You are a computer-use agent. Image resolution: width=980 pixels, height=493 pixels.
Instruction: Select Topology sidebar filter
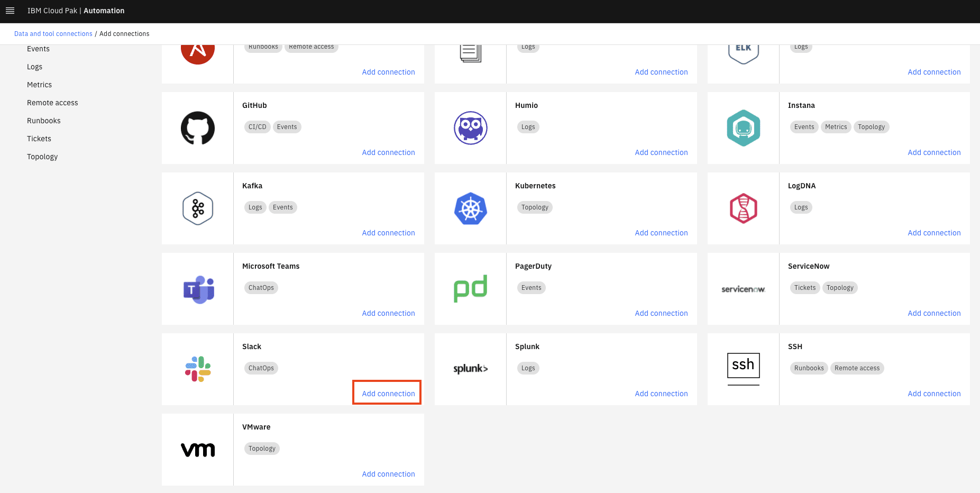(x=42, y=157)
